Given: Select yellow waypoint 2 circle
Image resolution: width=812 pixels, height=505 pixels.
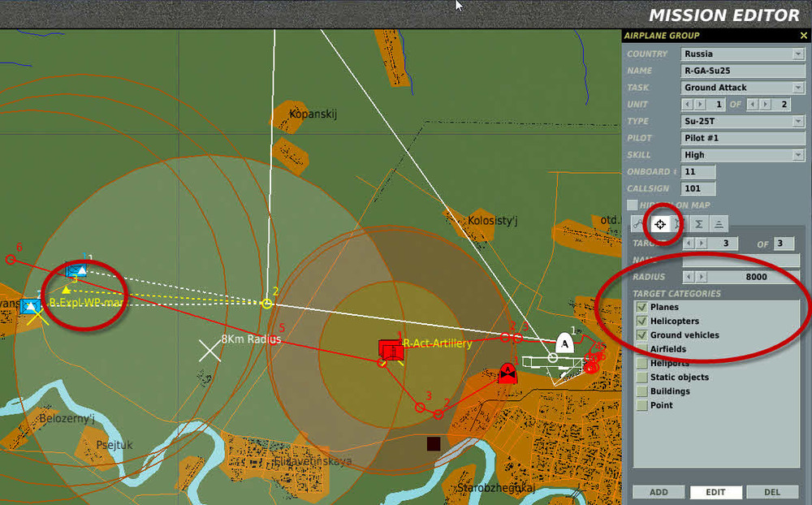Looking at the screenshot, I should click(x=266, y=304).
